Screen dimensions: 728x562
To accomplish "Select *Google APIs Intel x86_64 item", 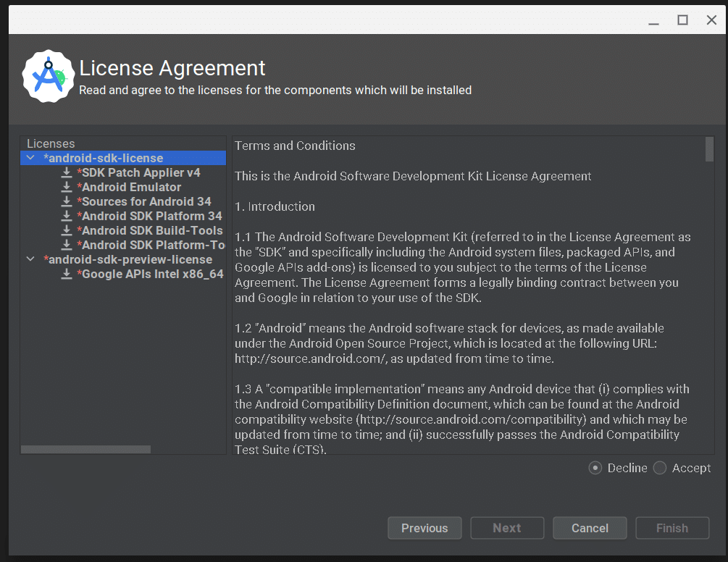I will click(151, 274).
